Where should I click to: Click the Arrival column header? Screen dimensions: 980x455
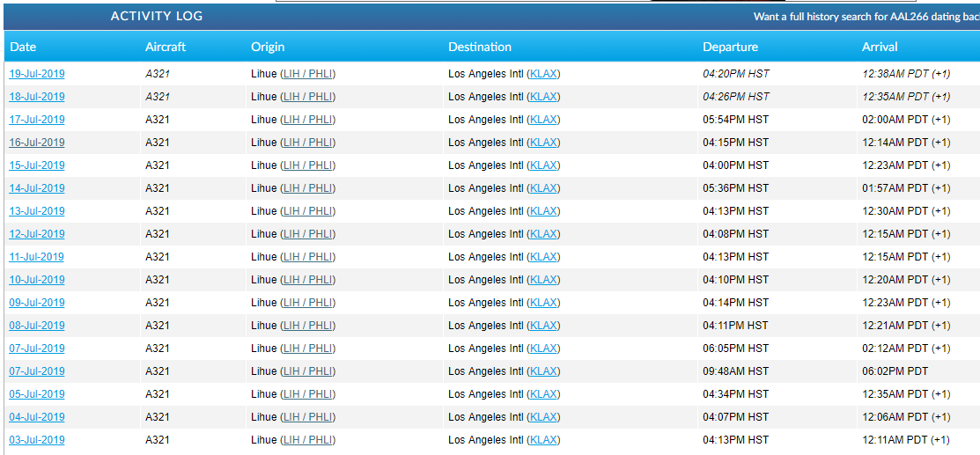click(880, 47)
